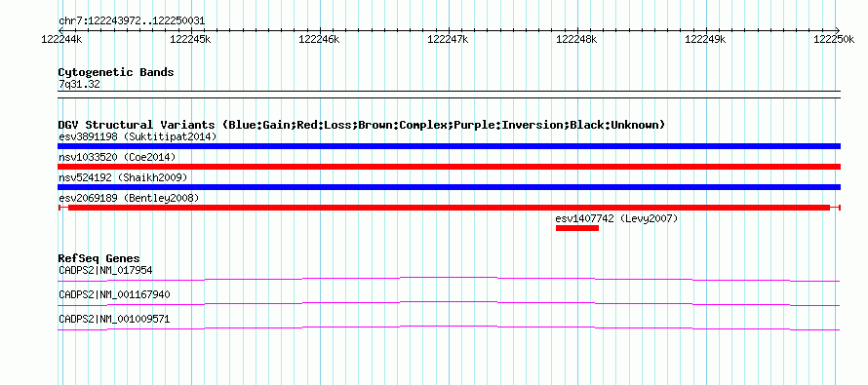Click ruler tick label 122248k
This screenshot has height=385, width=868.
click(x=576, y=39)
